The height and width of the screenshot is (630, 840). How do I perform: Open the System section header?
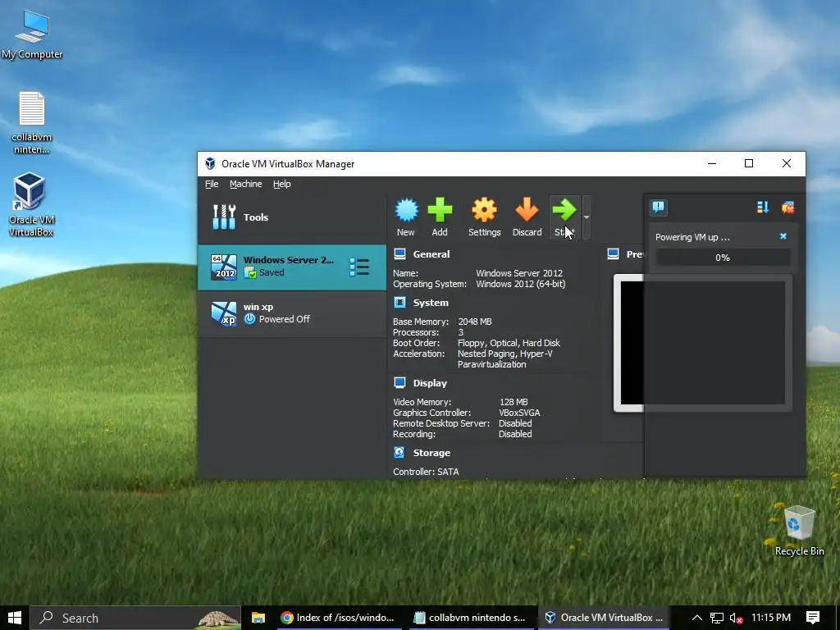pyautogui.click(x=431, y=303)
